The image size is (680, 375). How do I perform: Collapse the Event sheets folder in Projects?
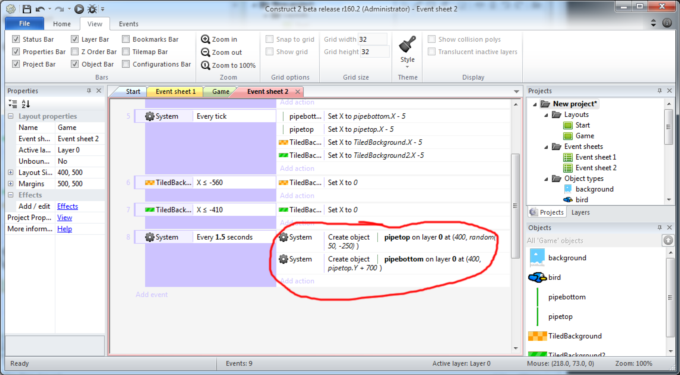[x=546, y=147]
